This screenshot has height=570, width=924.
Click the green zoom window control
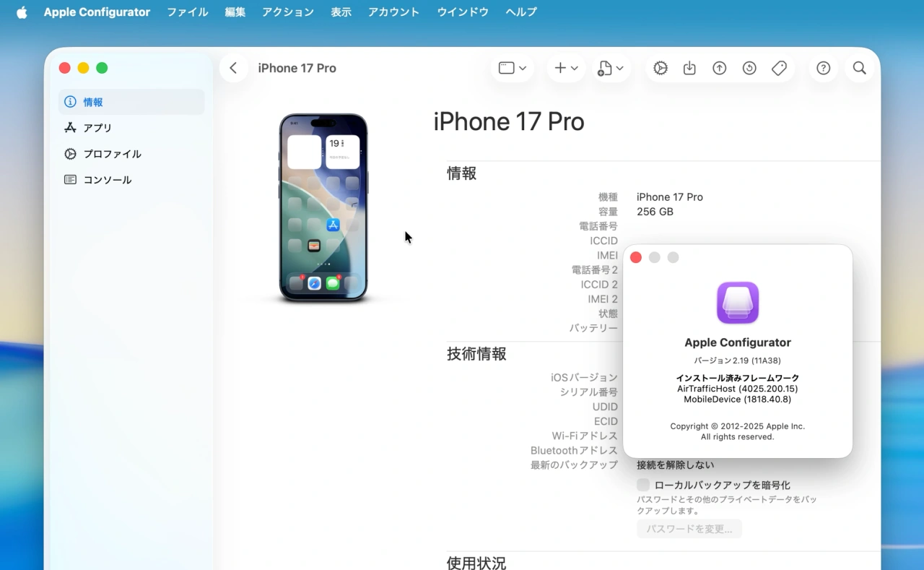point(102,67)
